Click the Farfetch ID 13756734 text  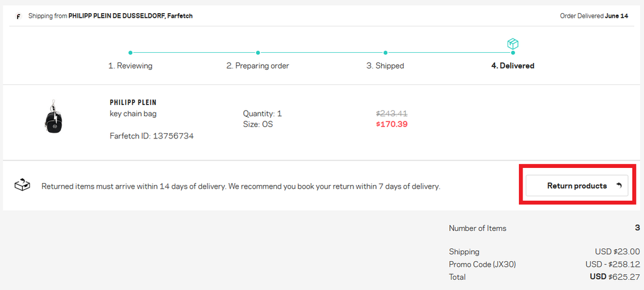pyautogui.click(x=152, y=136)
